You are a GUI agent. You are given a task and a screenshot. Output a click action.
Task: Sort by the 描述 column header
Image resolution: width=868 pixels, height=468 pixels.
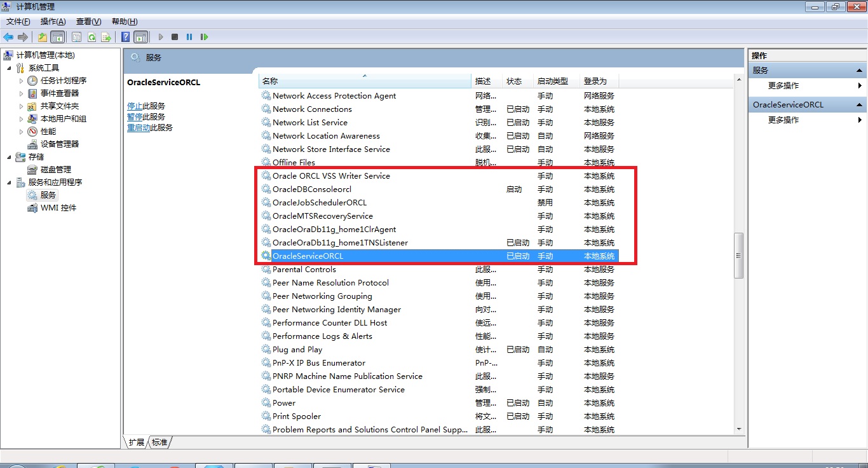coord(488,81)
